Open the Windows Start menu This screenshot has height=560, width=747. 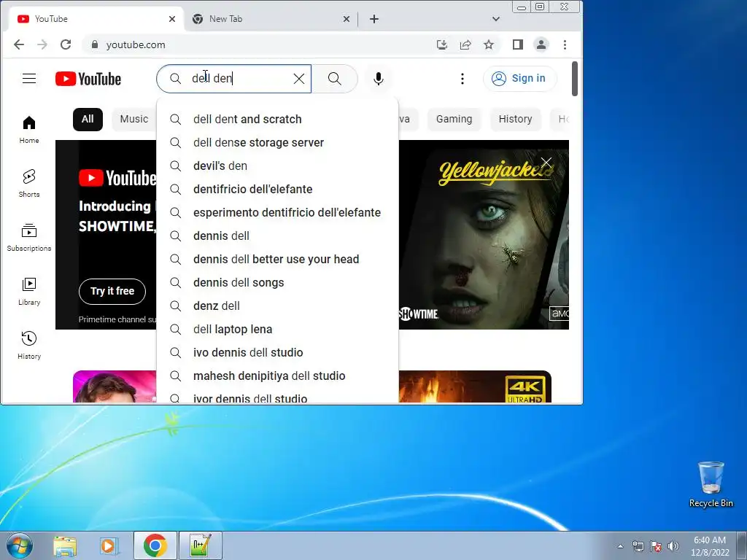(20, 545)
